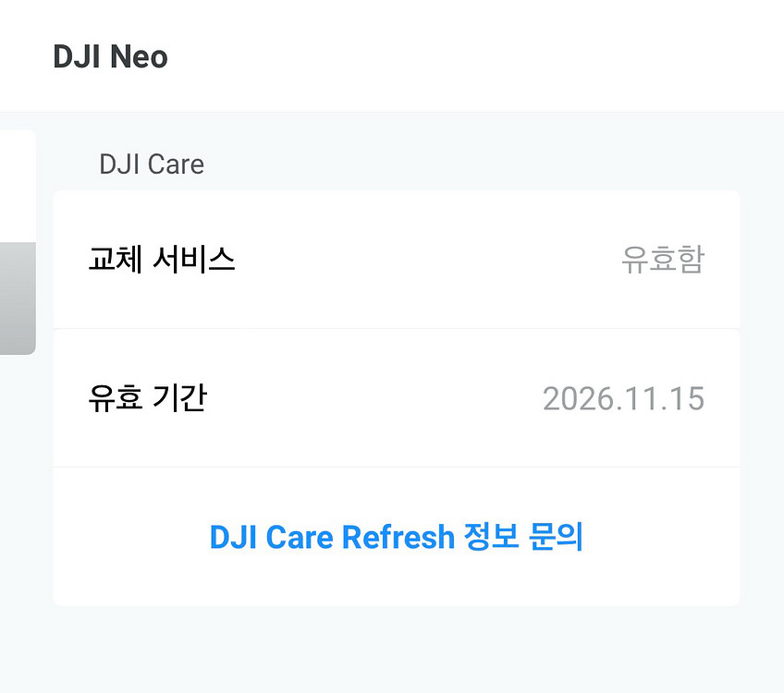The image size is (784, 693).
Task: Tap the 유효 기간 label text
Action: [146, 397]
